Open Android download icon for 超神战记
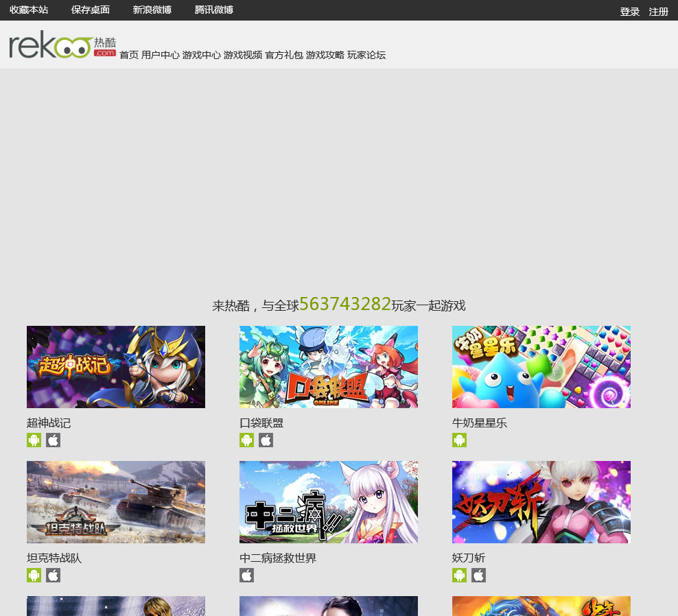 [x=34, y=440]
